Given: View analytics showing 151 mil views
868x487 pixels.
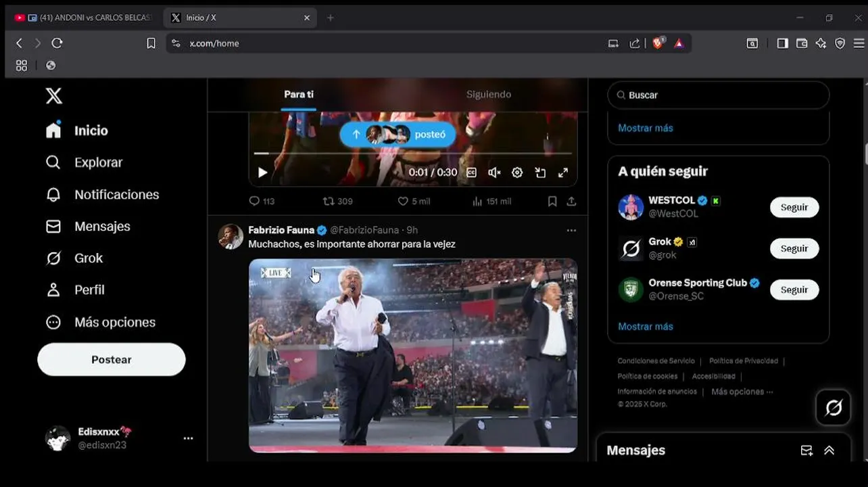Looking at the screenshot, I should tap(491, 202).
